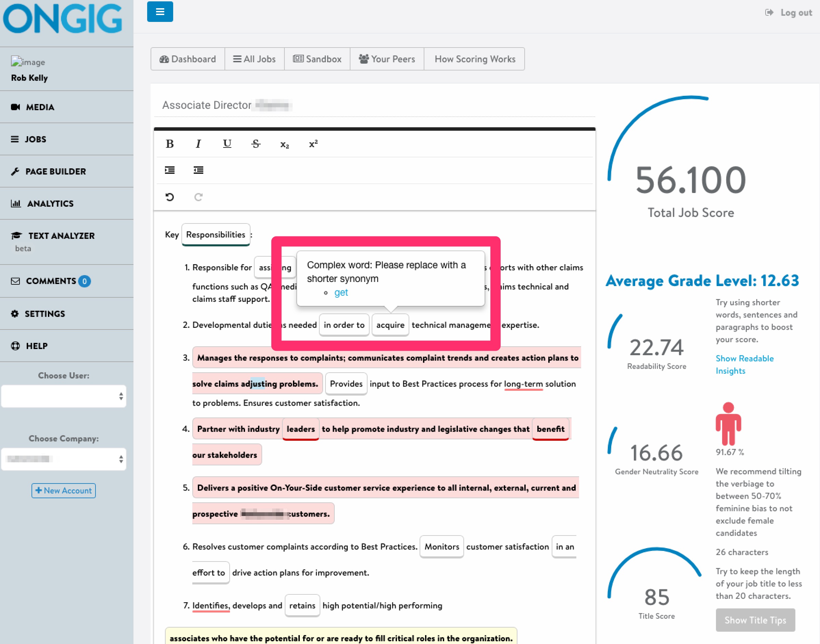Increase indent in editor
The height and width of the screenshot is (644, 820).
point(170,170)
